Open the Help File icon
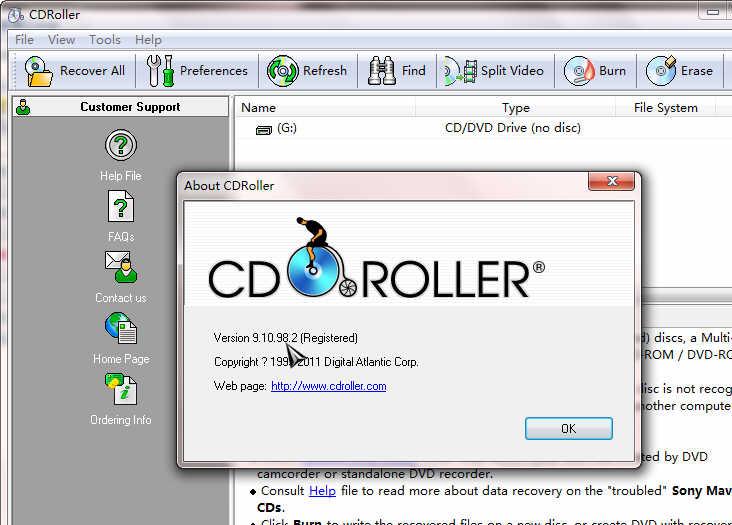 121,145
